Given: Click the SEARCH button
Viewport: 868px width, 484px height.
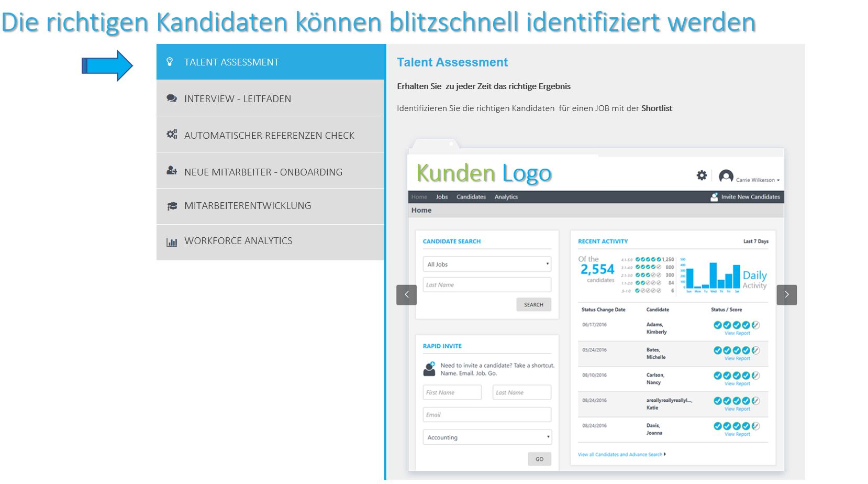Looking at the screenshot, I should [533, 304].
